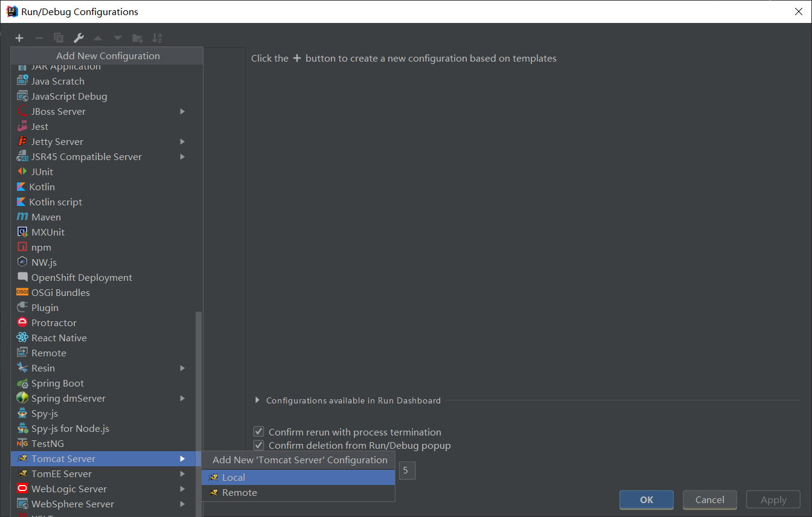
Task: Click the JUnit icon
Action: (22, 172)
